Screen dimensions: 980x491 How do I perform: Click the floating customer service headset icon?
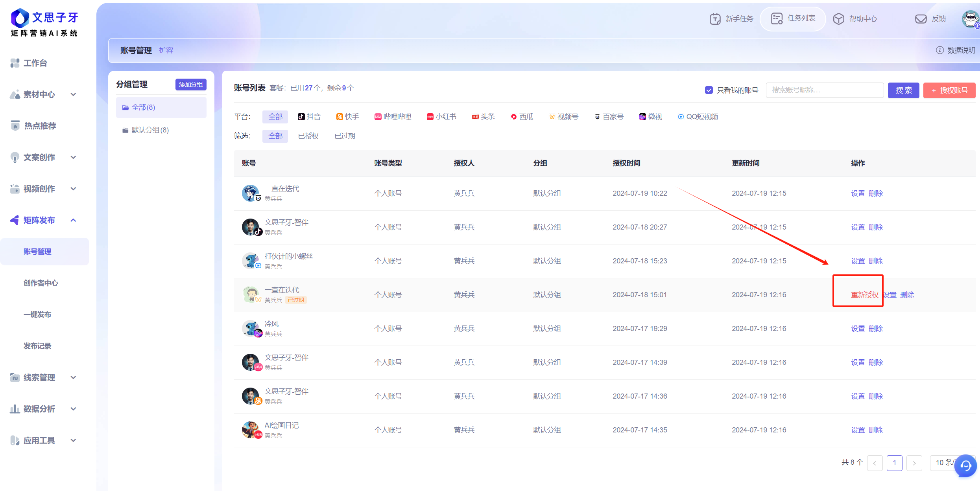(965, 466)
